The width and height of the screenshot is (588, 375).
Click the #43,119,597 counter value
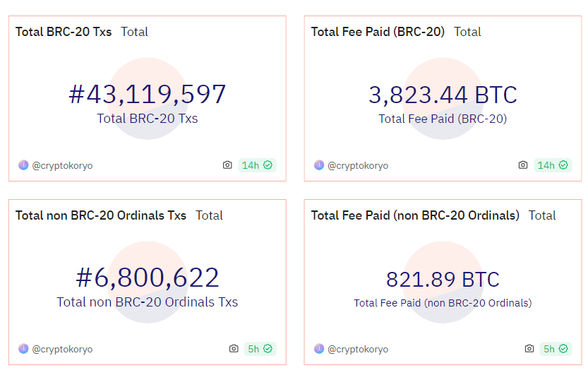148,95
